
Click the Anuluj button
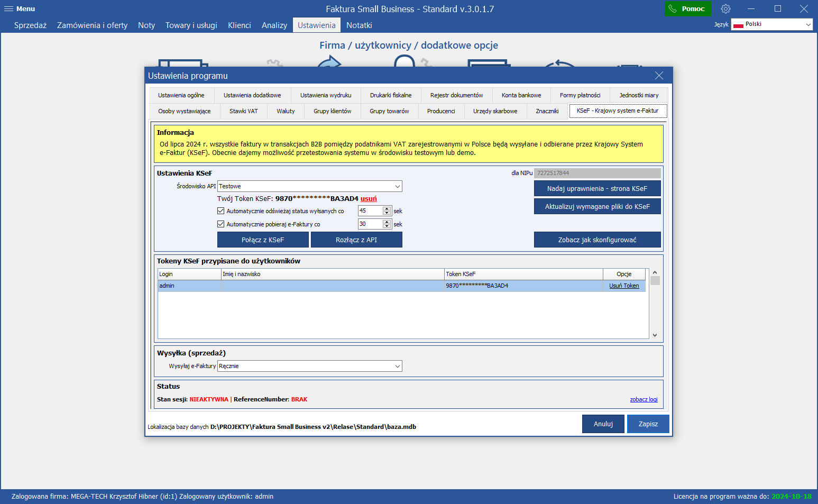603,424
